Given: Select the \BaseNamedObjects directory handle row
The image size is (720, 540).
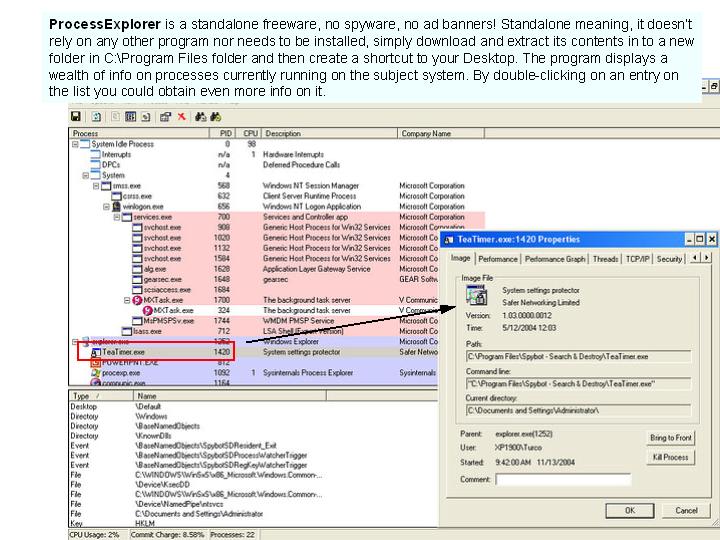Looking at the screenshot, I should tap(254, 426).
